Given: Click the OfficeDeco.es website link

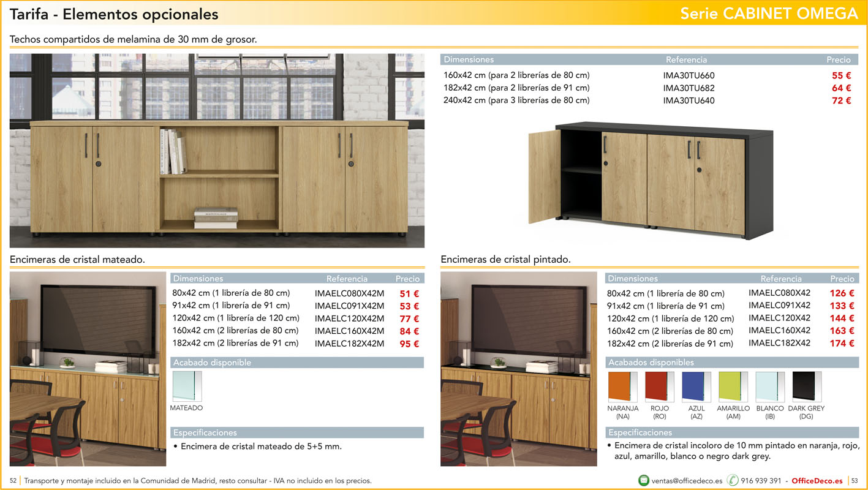Looking at the screenshot, I should [818, 481].
